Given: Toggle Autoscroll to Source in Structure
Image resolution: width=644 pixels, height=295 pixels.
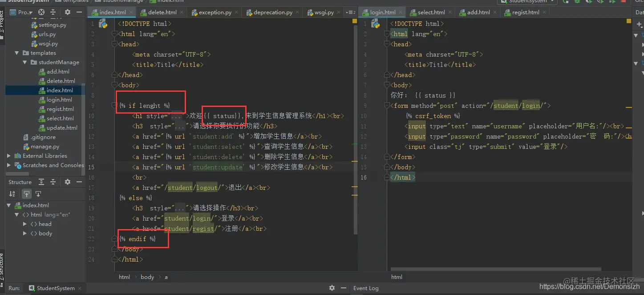Looking at the screenshot, I should pyautogui.click(x=27, y=194).
